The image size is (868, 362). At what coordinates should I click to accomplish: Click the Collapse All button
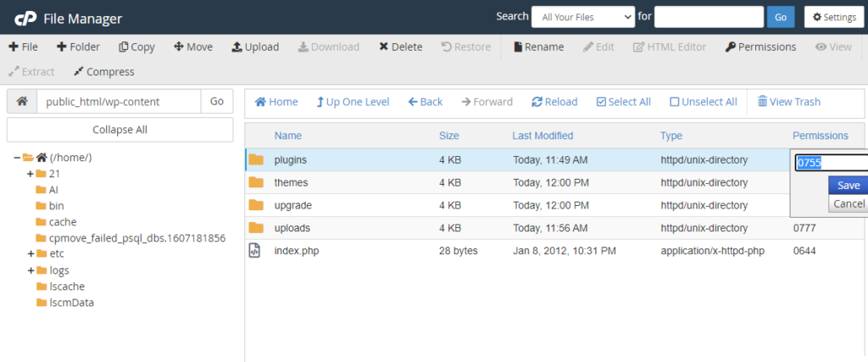point(120,130)
